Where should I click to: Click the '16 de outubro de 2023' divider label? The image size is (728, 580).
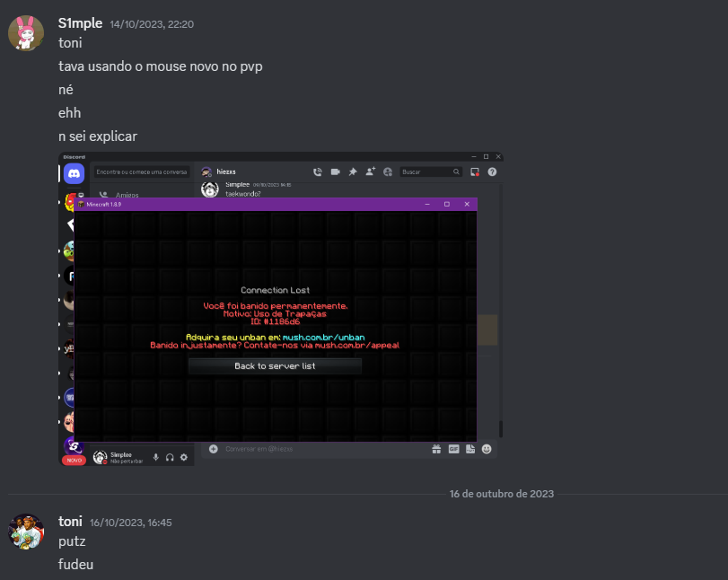pos(502,494)
